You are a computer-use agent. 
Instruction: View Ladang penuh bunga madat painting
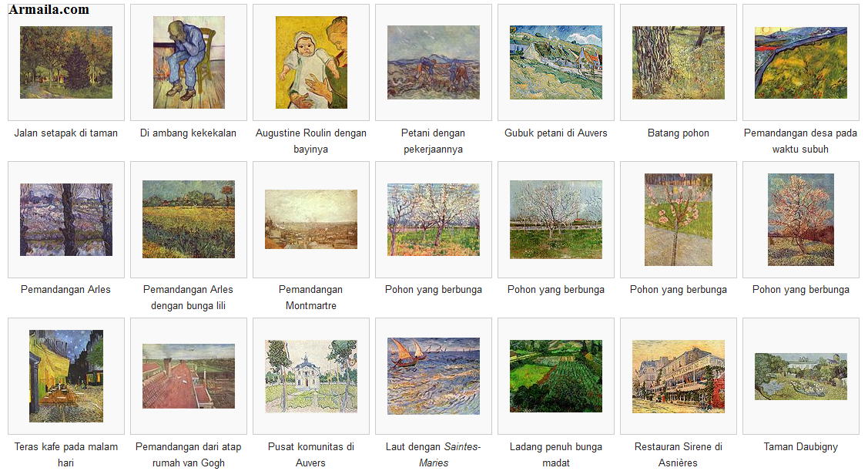click(556, 376)
